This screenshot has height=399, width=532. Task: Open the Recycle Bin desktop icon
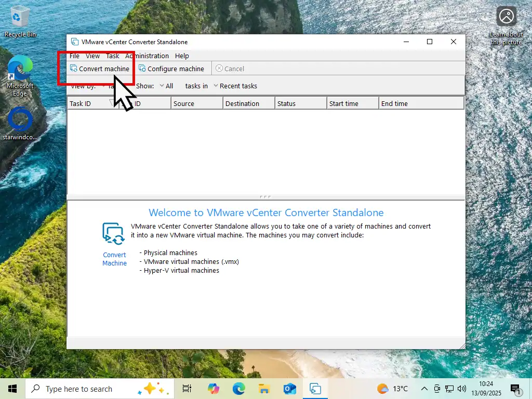point(20,22)
